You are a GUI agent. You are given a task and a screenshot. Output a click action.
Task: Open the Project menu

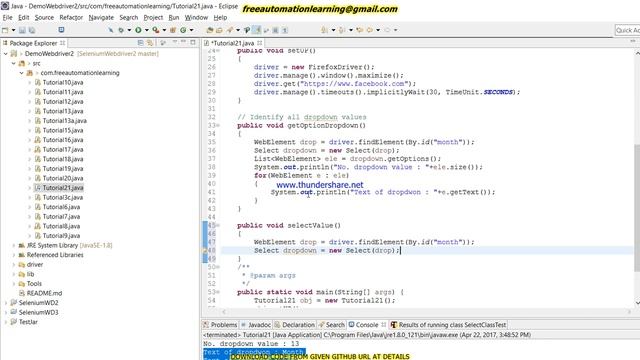point(153,18)
